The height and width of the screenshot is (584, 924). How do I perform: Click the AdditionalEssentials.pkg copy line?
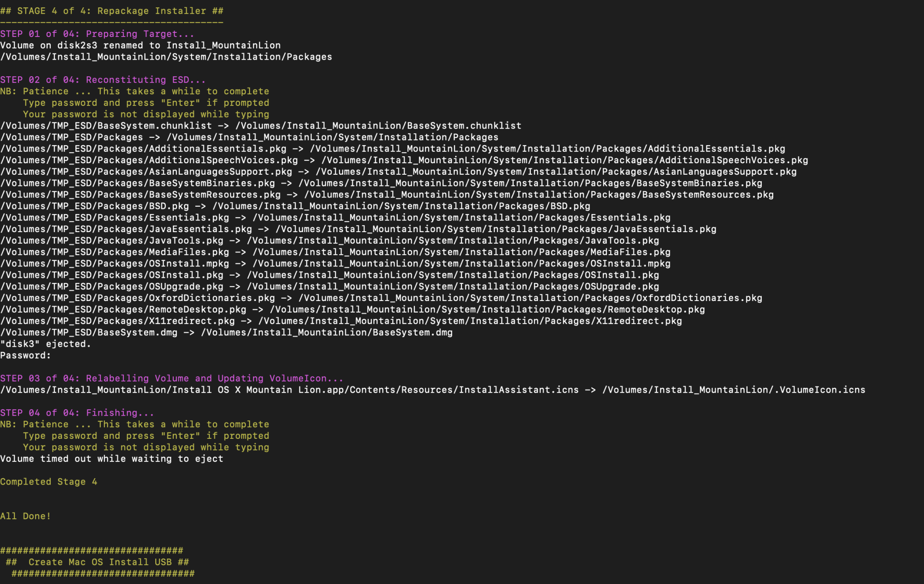(x=392, y=148)
